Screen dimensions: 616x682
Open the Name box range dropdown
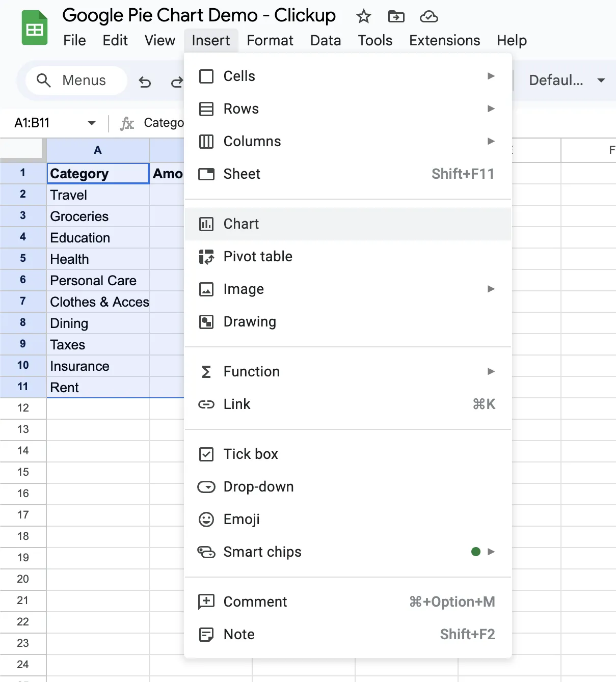coord(92,123)
